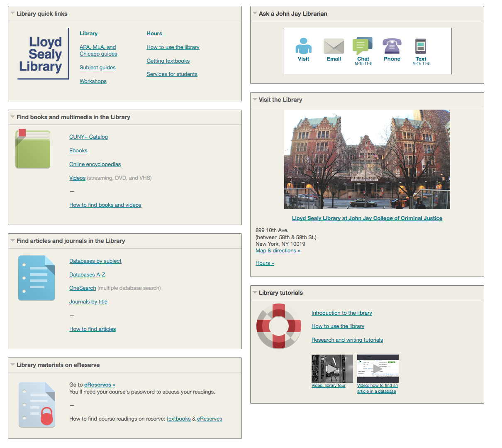Open Hours » link under the address

coord(265,263)
